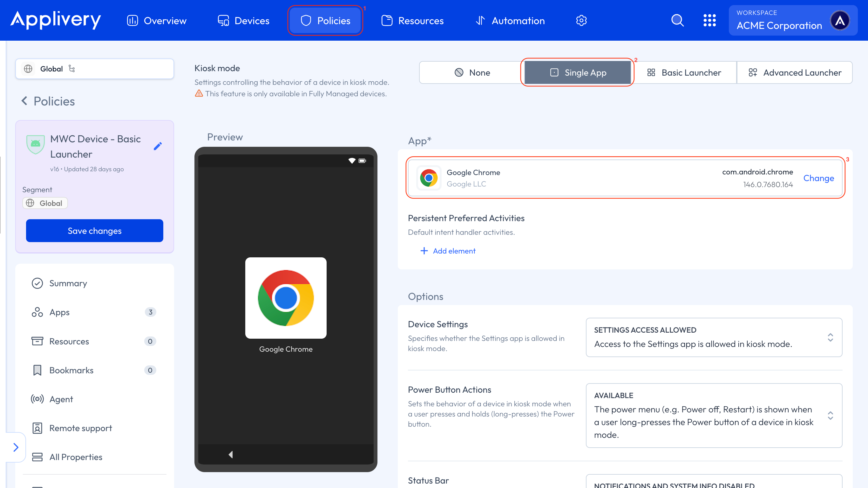868x488 pixels.
Task: Go back using the Policies chevron
Action: coord(24,101)
